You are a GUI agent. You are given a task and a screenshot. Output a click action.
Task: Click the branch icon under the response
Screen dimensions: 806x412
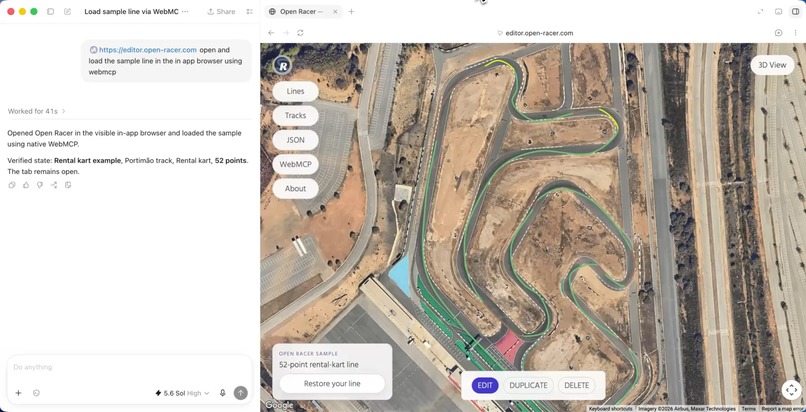[53, 185]
